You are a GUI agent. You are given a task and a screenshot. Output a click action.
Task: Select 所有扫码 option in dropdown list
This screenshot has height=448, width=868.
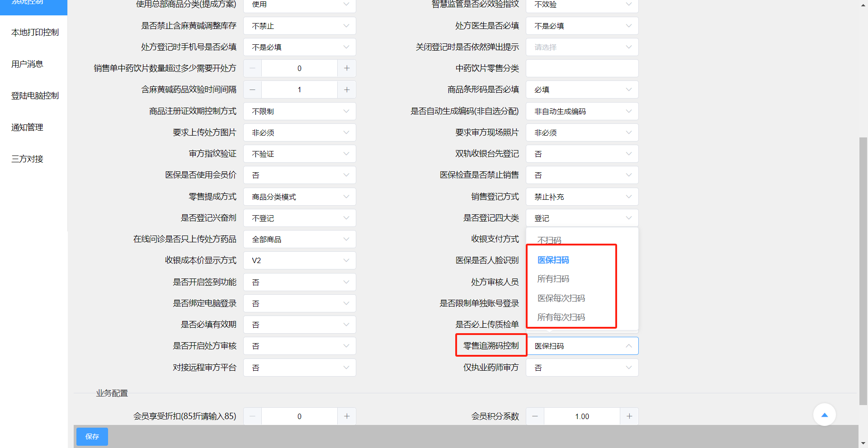(x=553, y=279)
